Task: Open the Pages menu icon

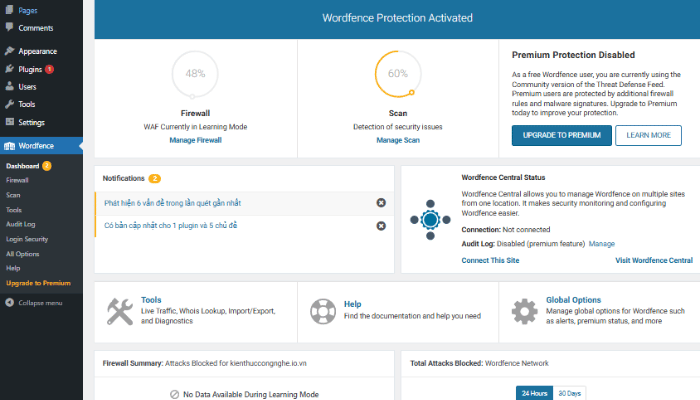Action: click(9, 9)
